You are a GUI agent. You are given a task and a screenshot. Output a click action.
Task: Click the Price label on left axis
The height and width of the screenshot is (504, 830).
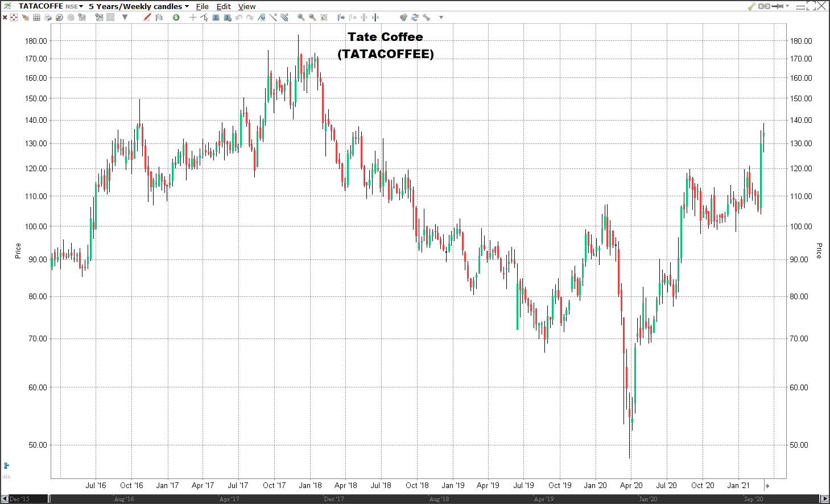click(18, 251)
